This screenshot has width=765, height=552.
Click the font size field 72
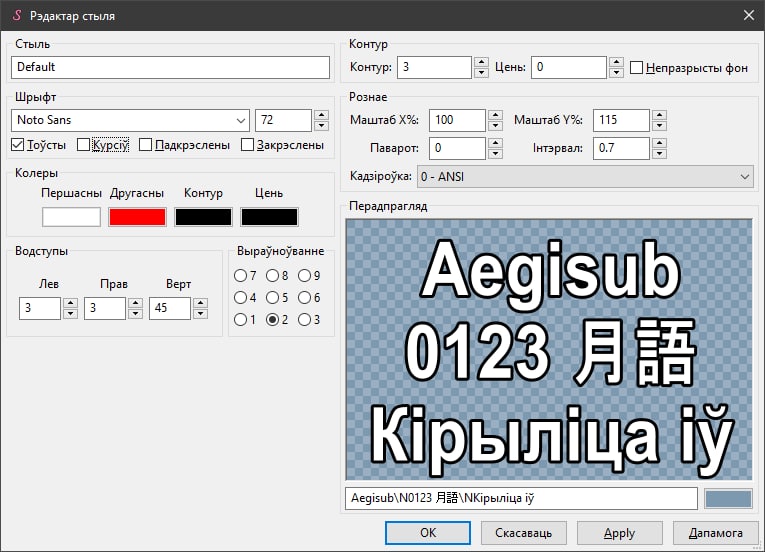(283, 121)
